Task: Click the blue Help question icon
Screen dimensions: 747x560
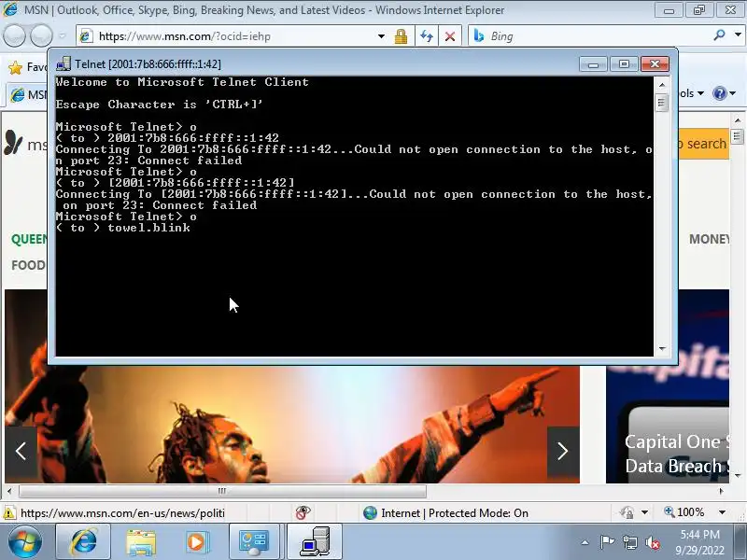Action: tap(719, 93)
